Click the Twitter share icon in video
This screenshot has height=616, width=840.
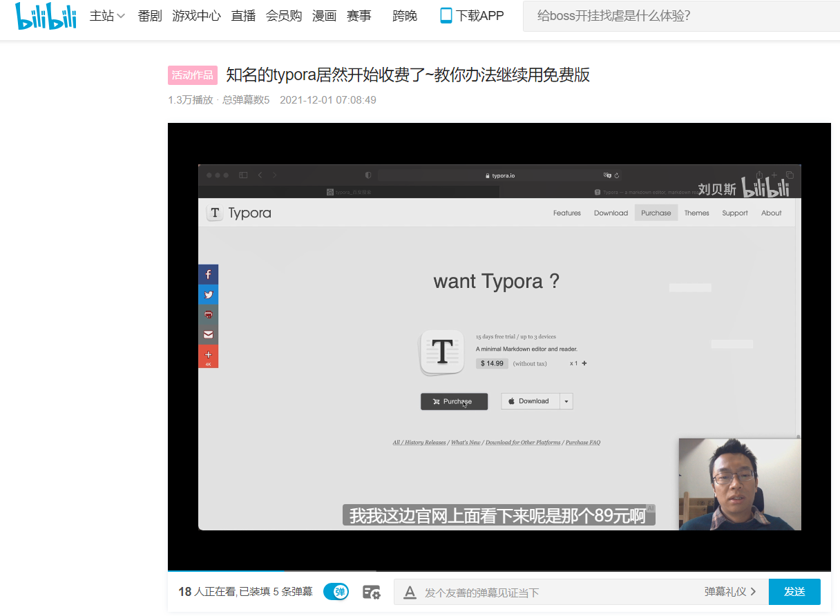coord(208,295)
